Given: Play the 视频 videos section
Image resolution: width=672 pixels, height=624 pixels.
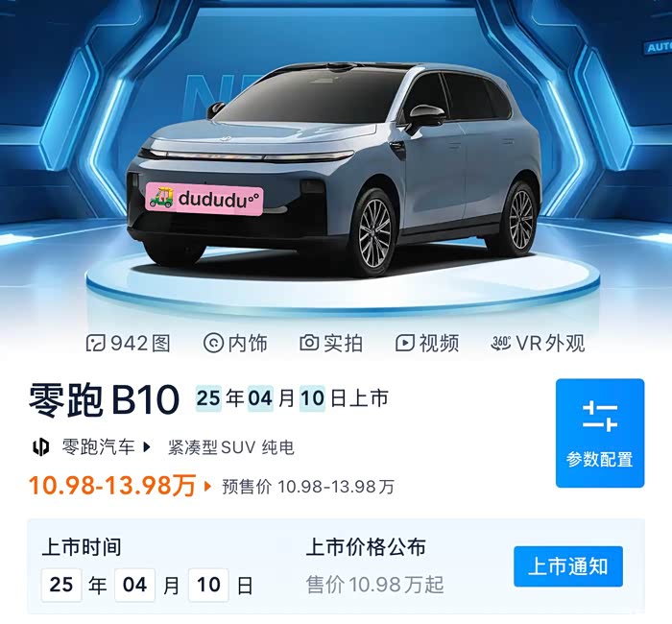Looking at the screenshot, I should pyautogui.click(x=427, y=343).
